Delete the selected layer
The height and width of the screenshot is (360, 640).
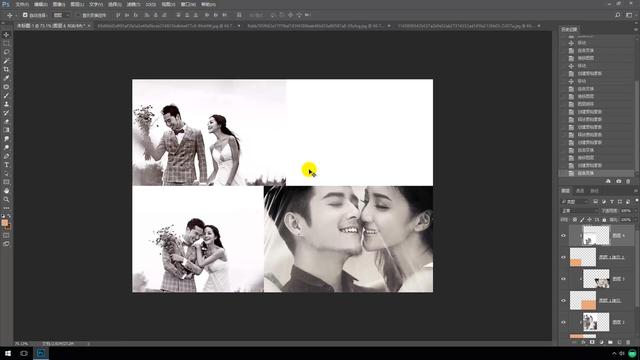click(628, 342)
